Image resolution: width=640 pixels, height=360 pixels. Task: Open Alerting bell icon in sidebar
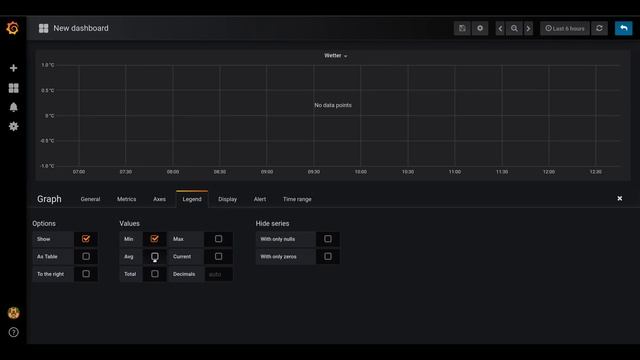(13, 107)
